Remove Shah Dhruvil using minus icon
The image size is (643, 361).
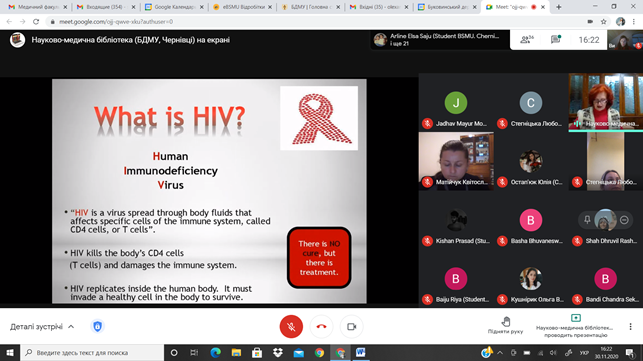click(x=624, y=220)
